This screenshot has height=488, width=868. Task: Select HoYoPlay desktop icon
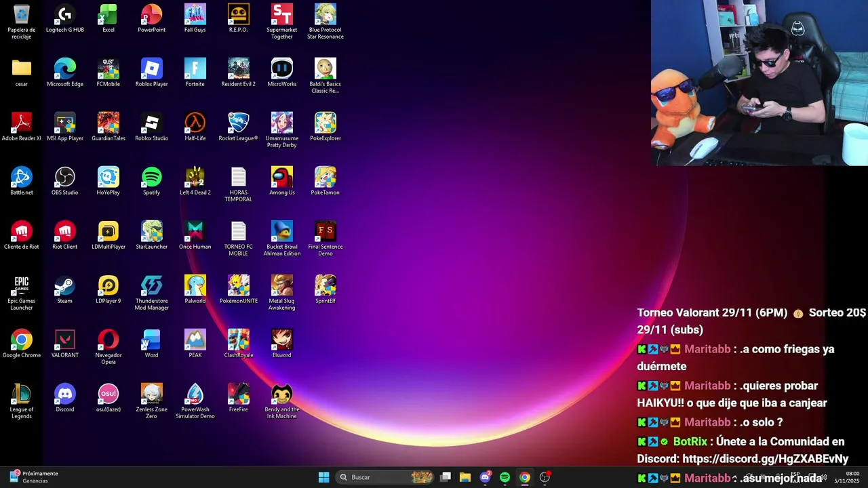[x=108, y=181]
